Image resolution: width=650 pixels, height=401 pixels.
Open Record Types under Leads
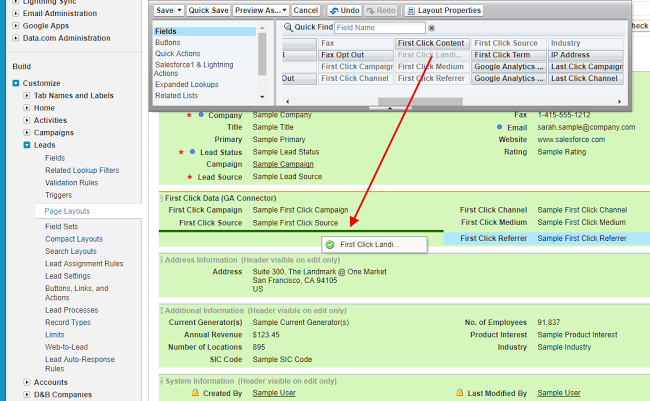point(68,322)
